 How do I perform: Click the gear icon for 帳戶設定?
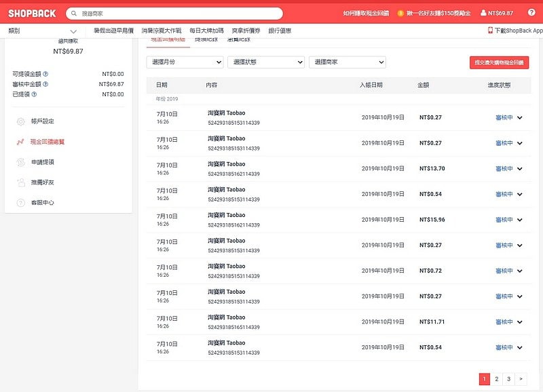pyautogui.click(x=21, y=121)
